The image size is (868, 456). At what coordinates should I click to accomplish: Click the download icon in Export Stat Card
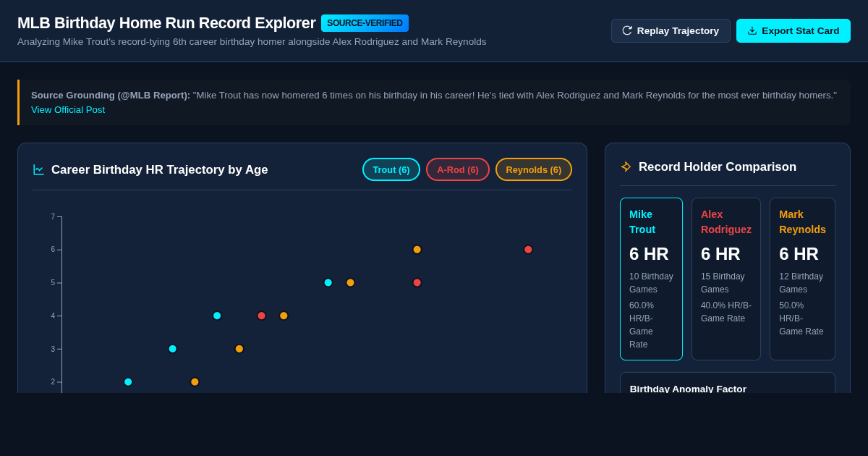752,30
